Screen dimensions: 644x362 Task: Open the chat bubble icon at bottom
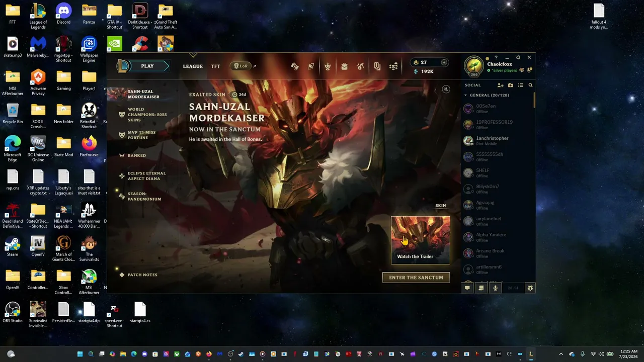(467, 288)
